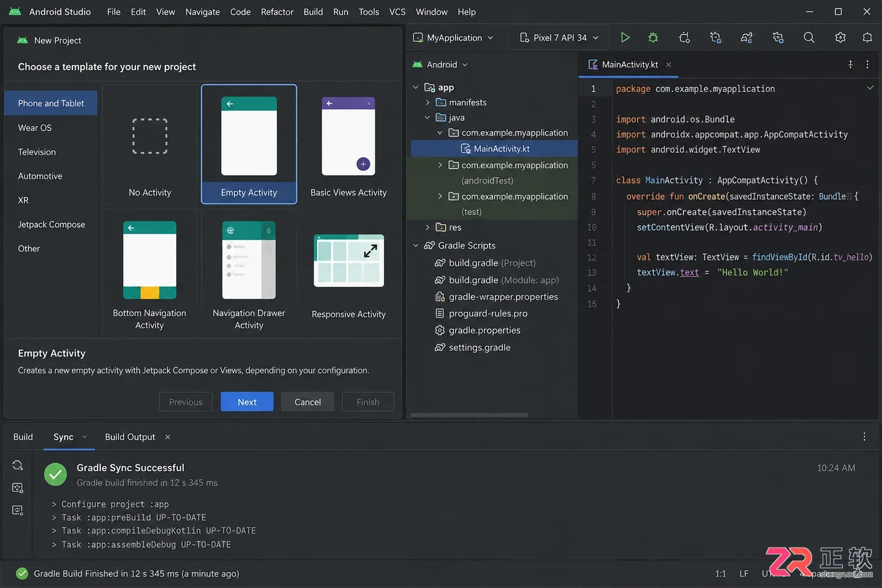
Task: Click the 1:1 cursor position indicator
Action: (720, 574)
